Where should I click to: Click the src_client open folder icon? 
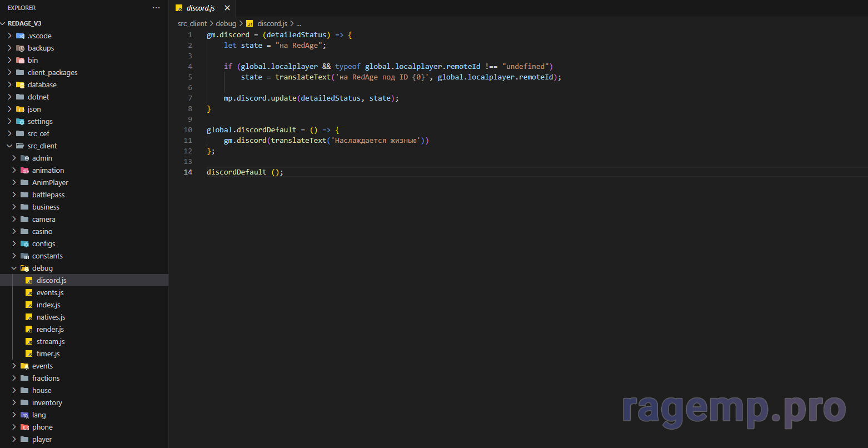pyautogui.click(x=21, y=146)
